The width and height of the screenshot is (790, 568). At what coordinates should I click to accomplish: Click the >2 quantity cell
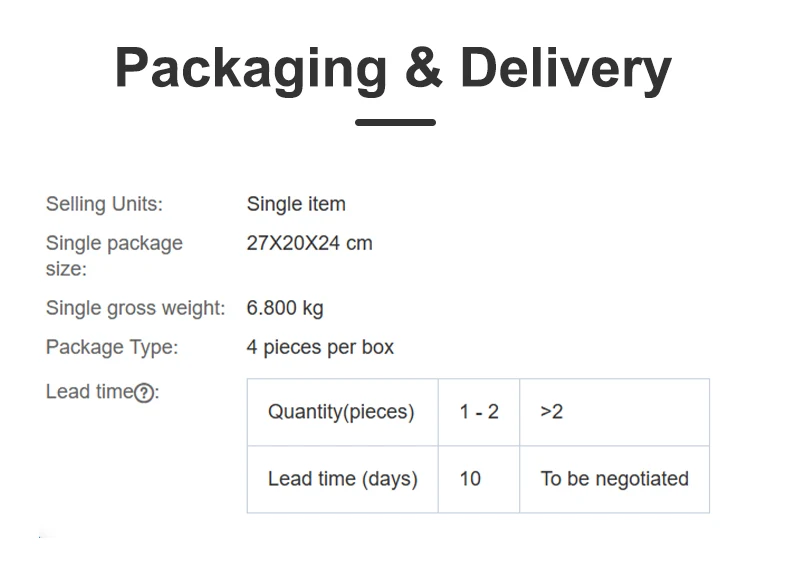click(x=552, y=412)
